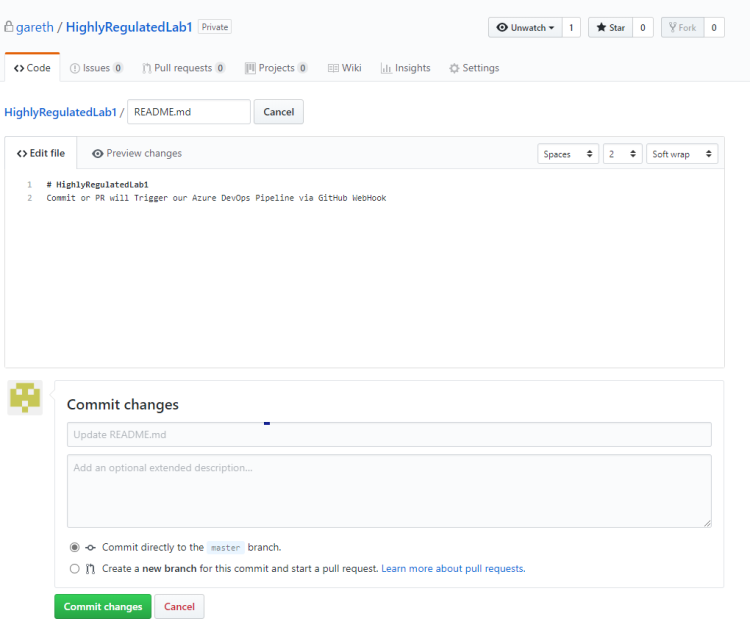Click the Fork button

pyautogui.click(x=683, y=27)
